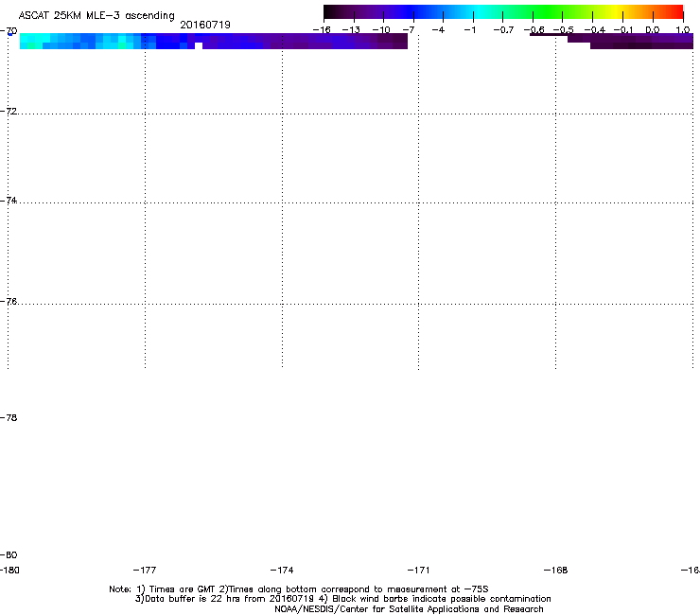Click the -10 colorbar label
This screenshot has width=700, height=615.
point(381,30)
